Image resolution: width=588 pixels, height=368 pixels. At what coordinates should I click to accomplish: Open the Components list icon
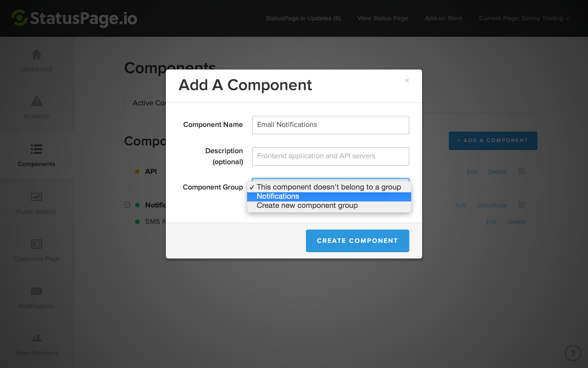tap(37, 149)
